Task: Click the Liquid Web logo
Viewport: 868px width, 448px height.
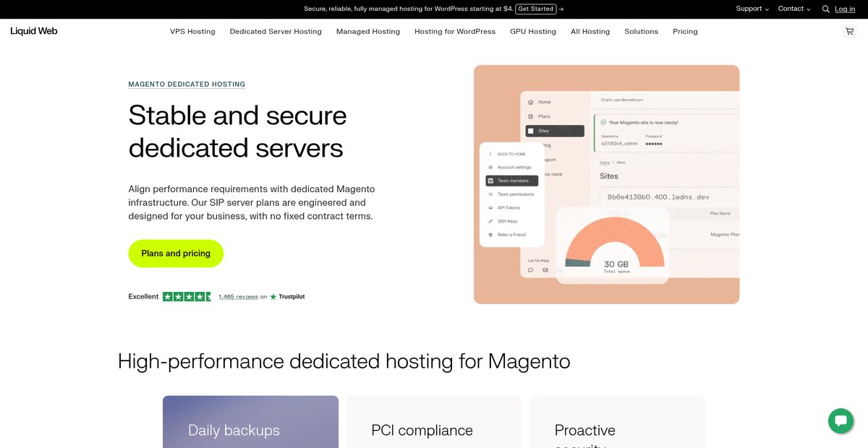Action: [34, 31]
